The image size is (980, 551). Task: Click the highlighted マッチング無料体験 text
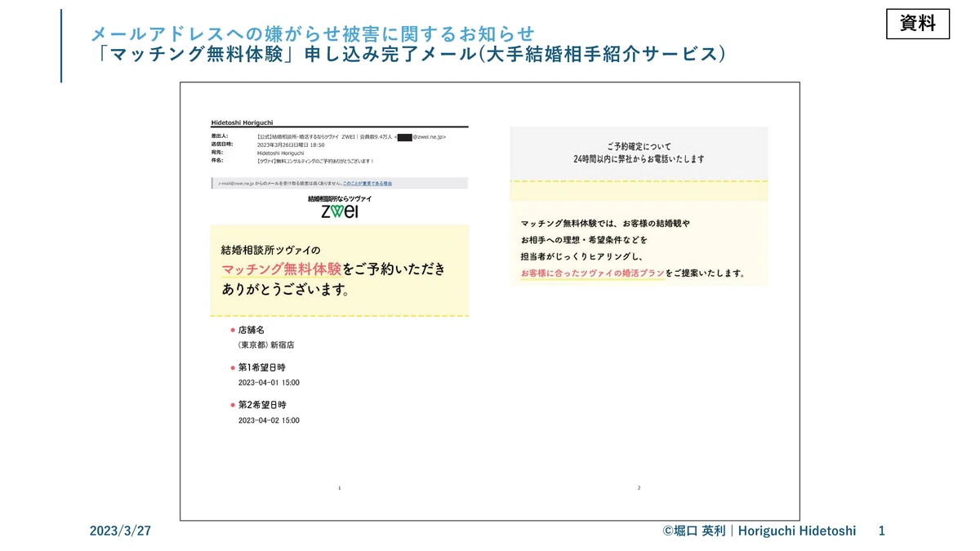coord(281,269)
